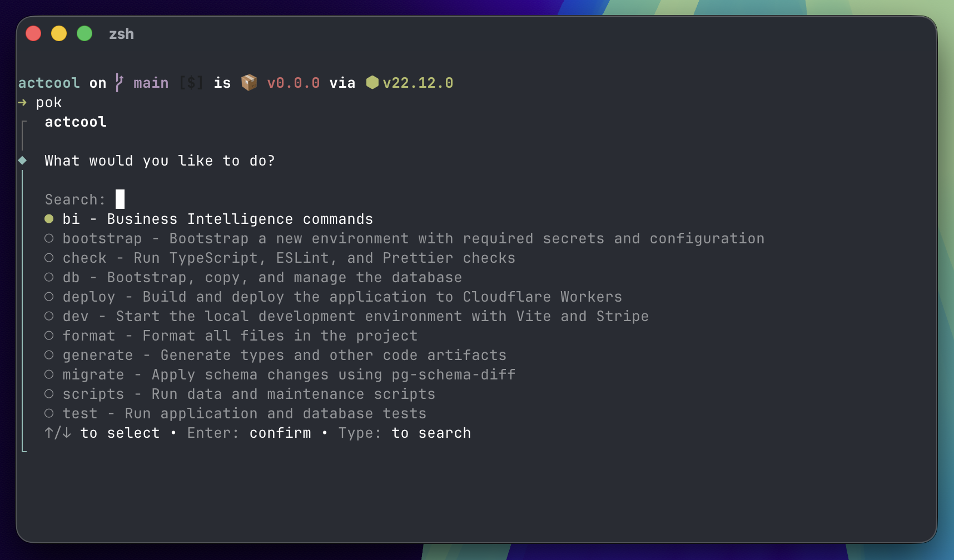Choose the check radio option
954x560 pixels.
pos(49,258)
